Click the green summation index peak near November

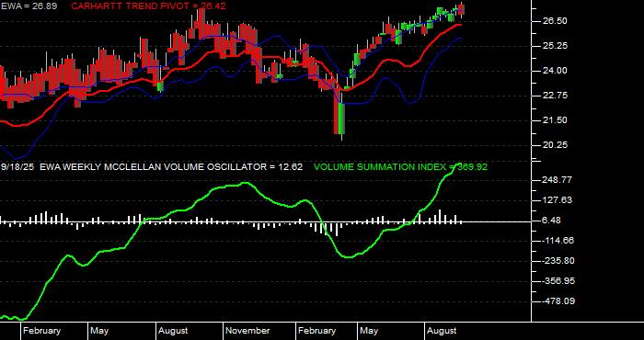point(246,183)
